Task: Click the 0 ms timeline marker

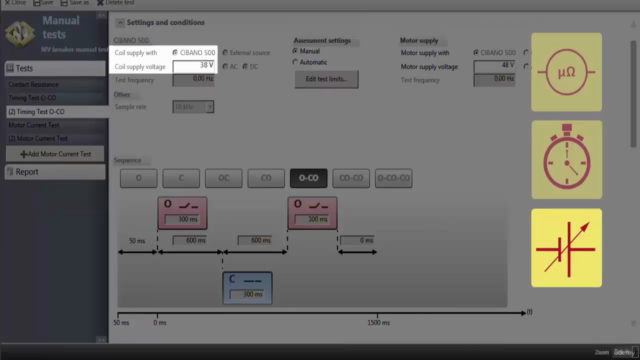Action: (x=160, y=323)
